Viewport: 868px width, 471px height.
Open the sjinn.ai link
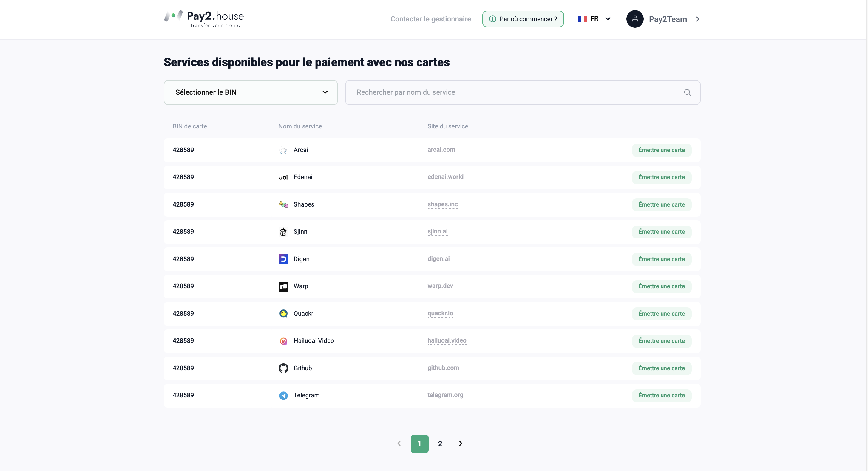click(437, 232)
